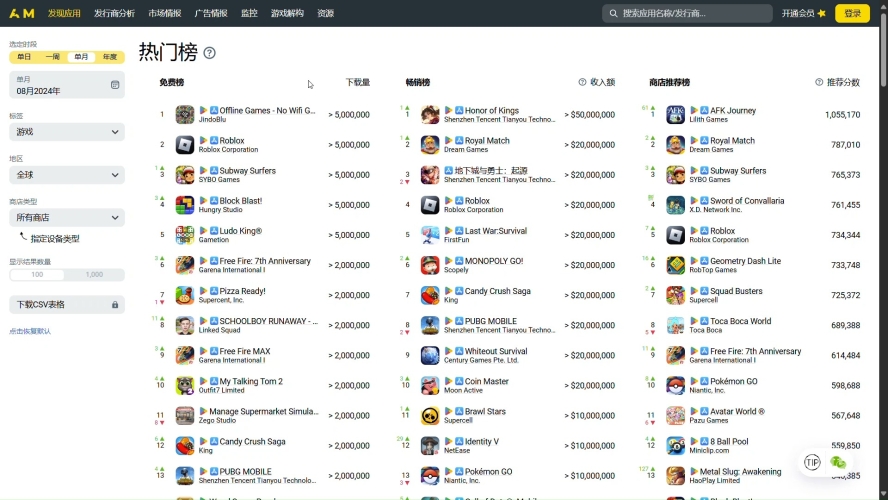Click calendar icon in 单月 date field
888x500 pixels.
[x=115, y=85]
